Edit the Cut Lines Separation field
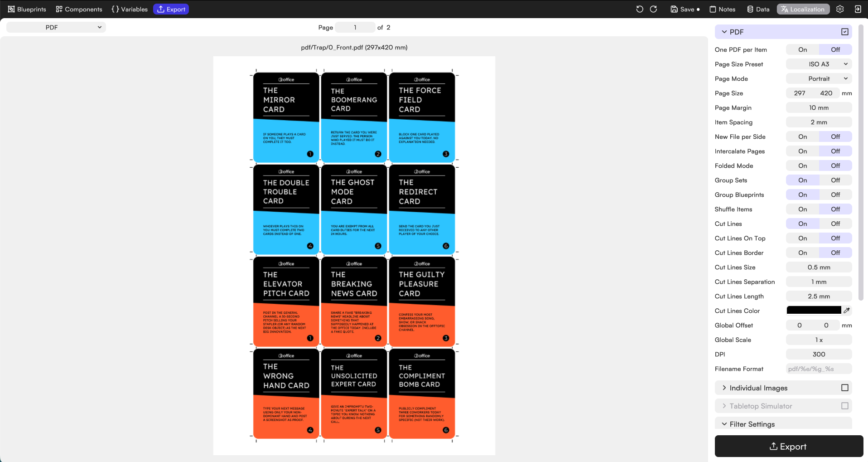868x462 pixels. pos(819,282)
